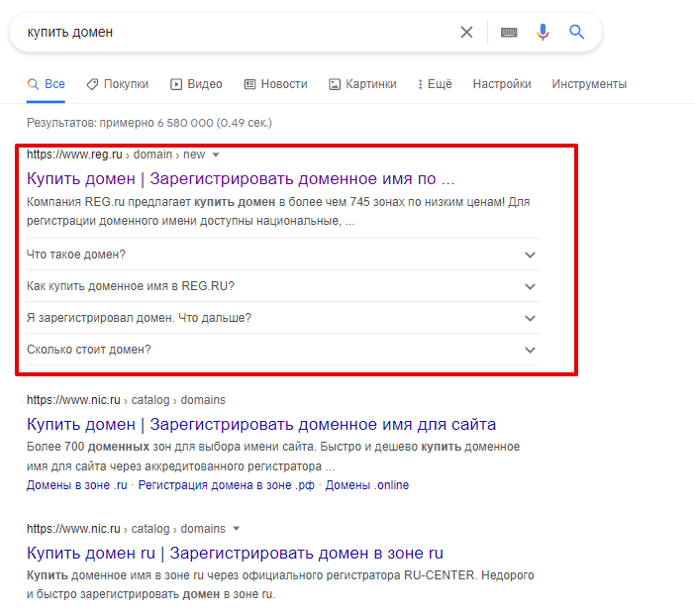The height and width of the screenshot is (616, 695).
Task: Open the 'Домены .online' sitelink
Action: pyautogui.click(x=367, y=485)
